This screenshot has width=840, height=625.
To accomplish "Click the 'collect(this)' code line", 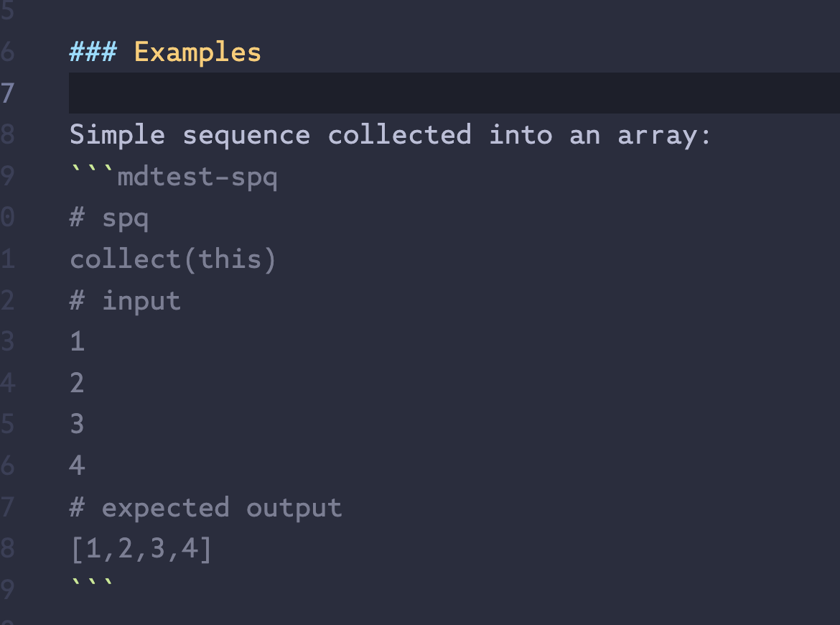I will click(173, 259).
